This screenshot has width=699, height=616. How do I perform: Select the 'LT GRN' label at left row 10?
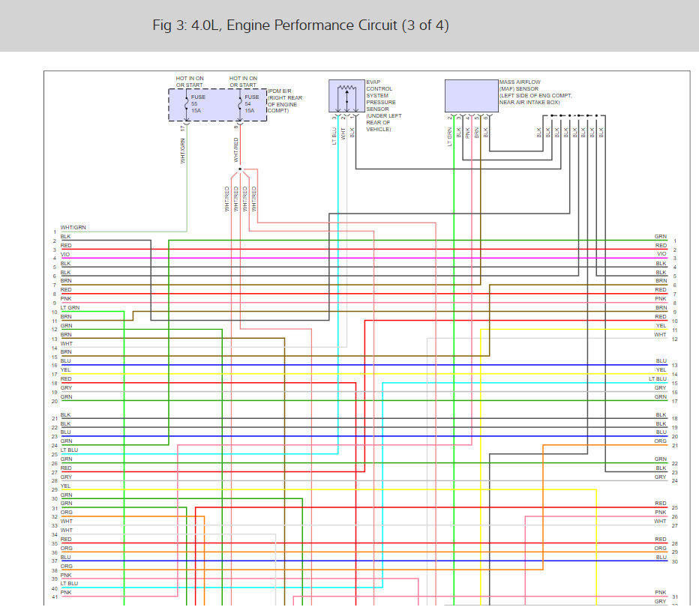coord(70,307)
